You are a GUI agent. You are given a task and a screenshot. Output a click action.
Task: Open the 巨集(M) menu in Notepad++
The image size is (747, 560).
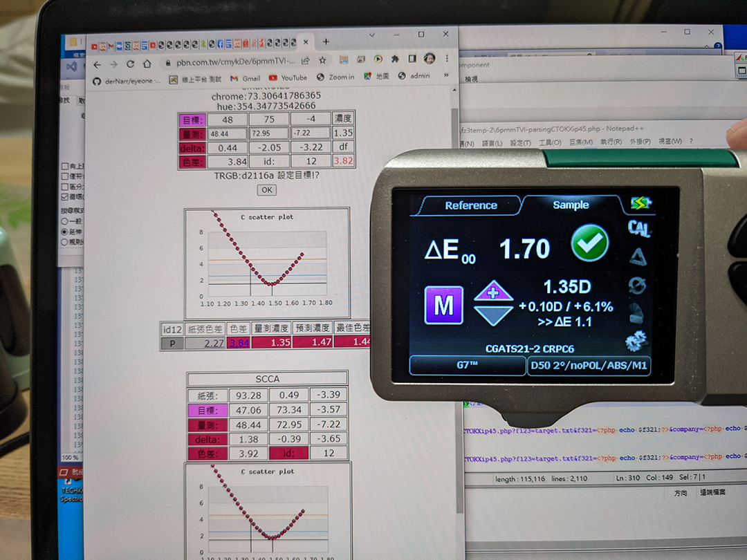(x=581, y=142)
